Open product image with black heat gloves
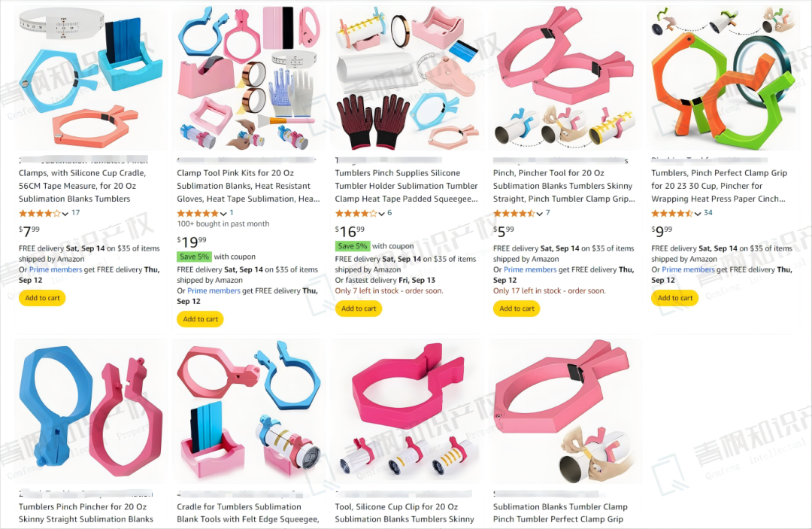 [407, 79]
